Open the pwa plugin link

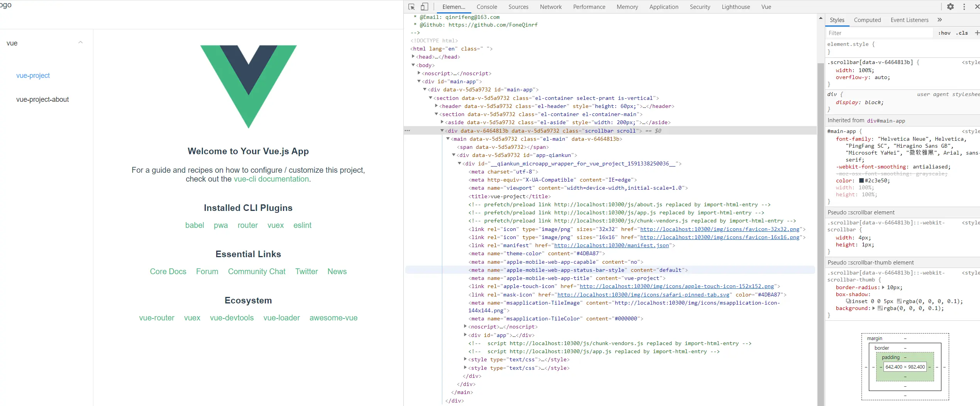(x=221, y=225)
